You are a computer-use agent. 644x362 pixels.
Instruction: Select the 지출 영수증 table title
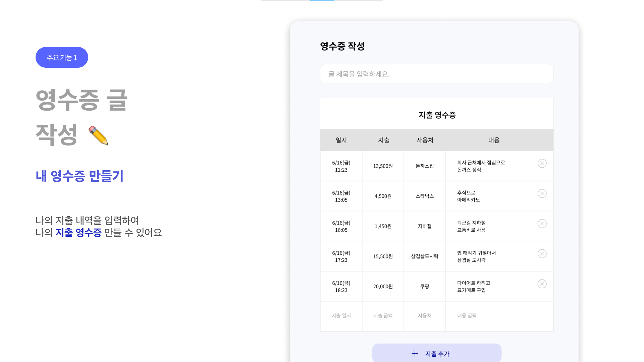coord(436,115)
